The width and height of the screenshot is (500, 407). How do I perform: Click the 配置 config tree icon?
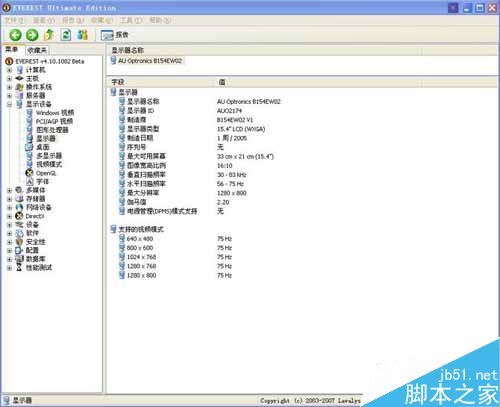click(20, 250)
